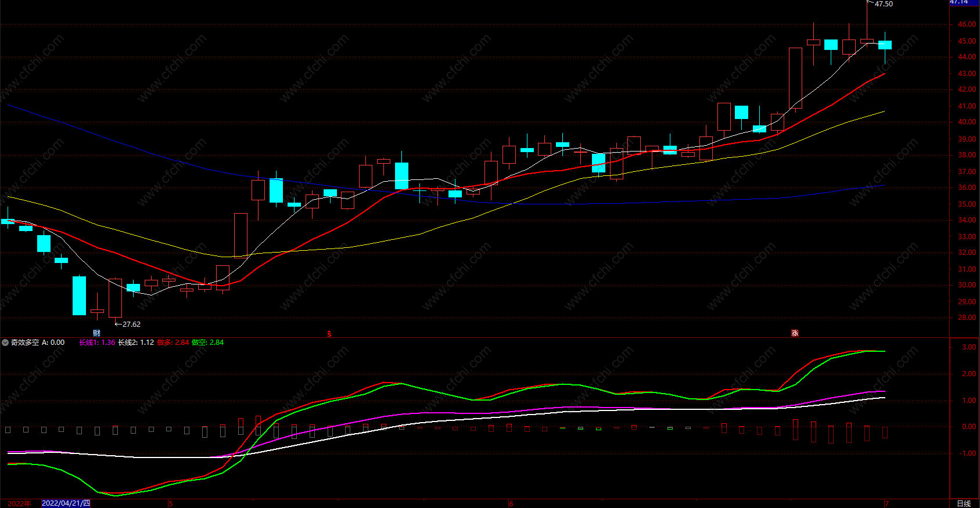Click the A: 0.00 indicator value
Image resolution: width=980 pixels, height=508 pixels.
[x=53, y=343]
